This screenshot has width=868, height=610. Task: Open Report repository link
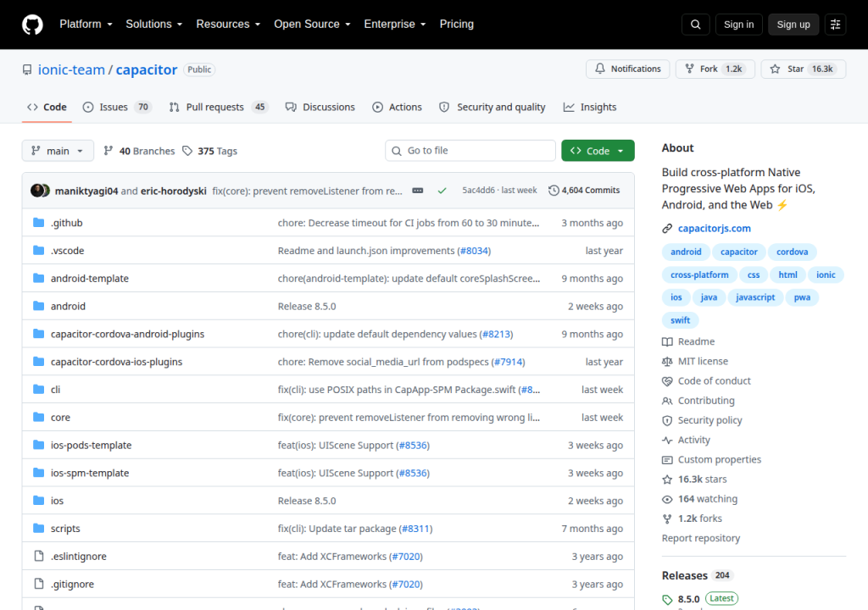coord(701,538)
